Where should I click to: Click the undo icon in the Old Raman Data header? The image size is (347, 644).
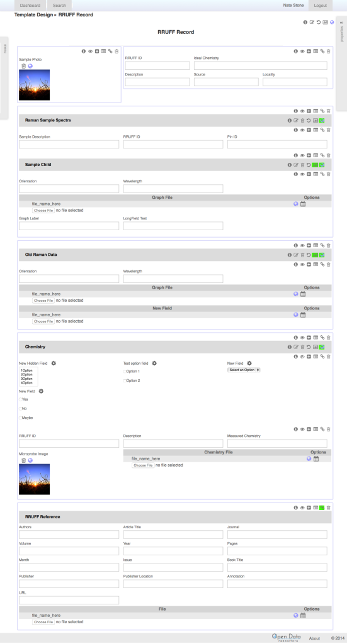pos(309,255)
